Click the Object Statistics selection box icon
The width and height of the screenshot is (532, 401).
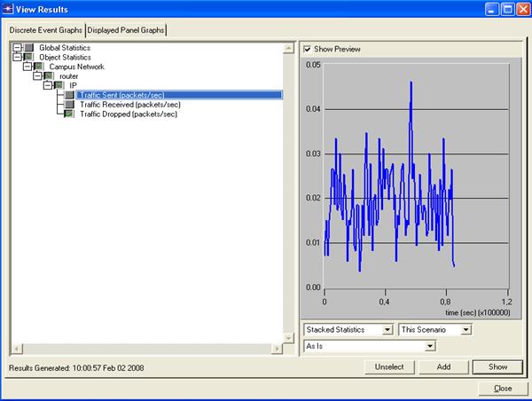30,57
